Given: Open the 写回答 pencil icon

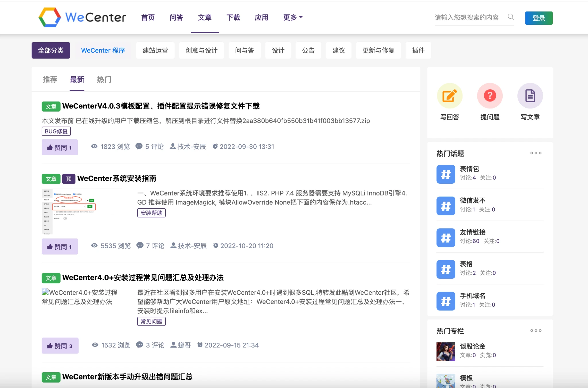Looking at the screenshot, I should pos(450,96).
